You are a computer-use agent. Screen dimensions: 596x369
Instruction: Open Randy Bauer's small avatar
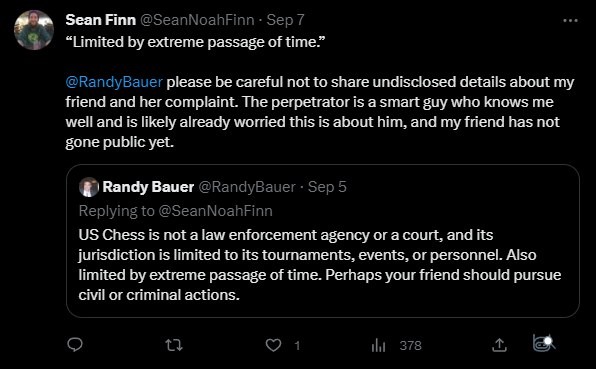(89, 187)
